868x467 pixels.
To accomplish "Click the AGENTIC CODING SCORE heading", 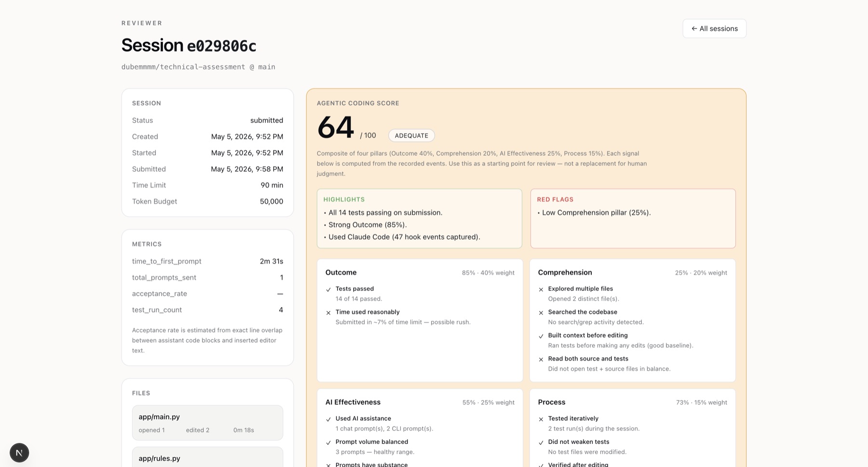I will point(358,103).
